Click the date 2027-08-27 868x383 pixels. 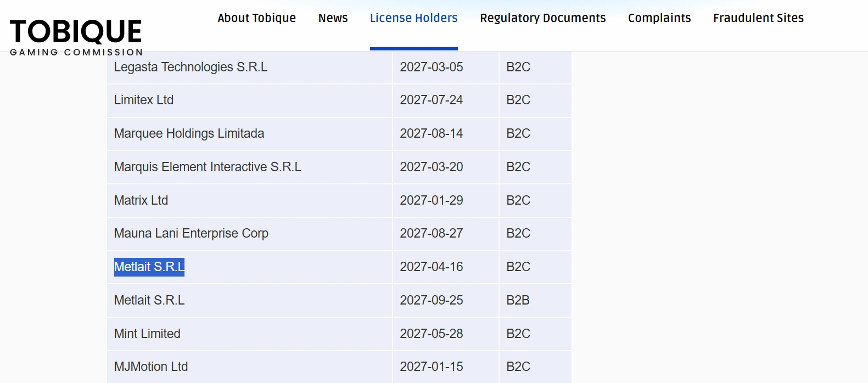[432, 233]
